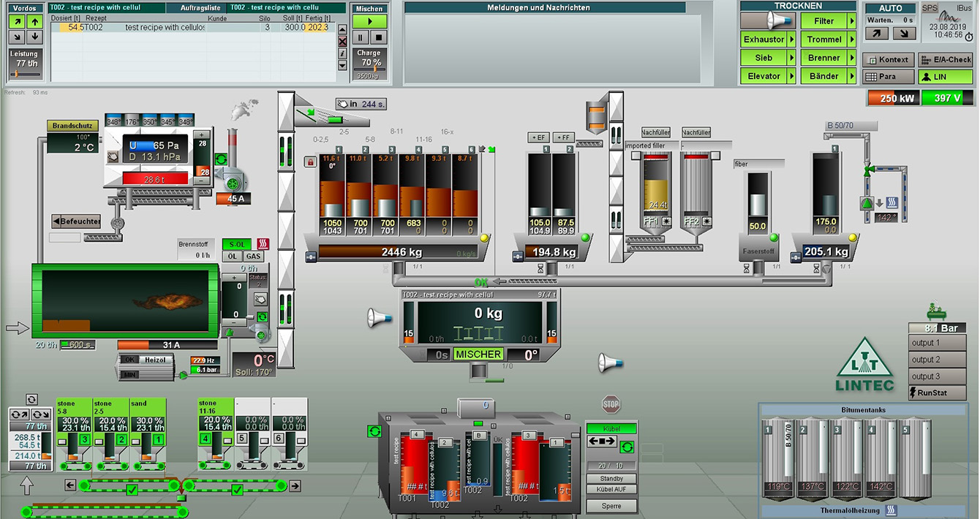Expand the Brenner arrow menu
Screen dimensions: 980x519
[851, 58]
